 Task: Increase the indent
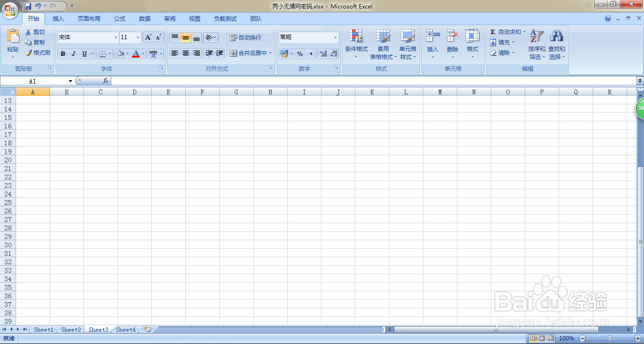(x=219, y=53)
